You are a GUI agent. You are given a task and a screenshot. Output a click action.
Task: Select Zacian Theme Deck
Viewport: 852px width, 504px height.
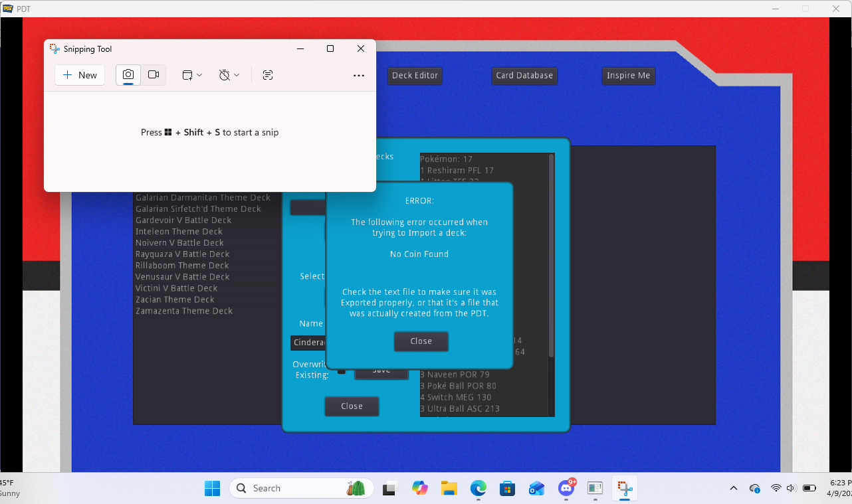tap(175, 299)
